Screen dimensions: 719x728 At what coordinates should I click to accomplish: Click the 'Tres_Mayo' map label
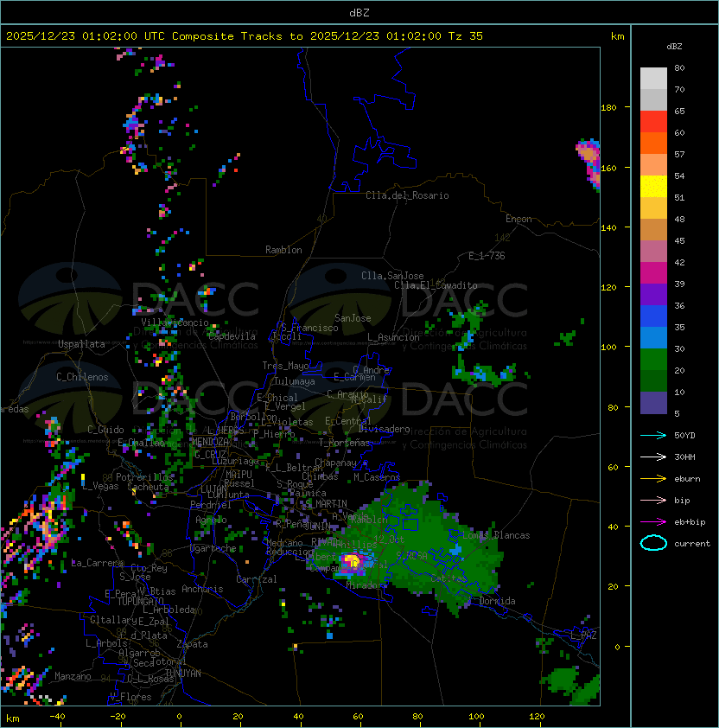click(285, 366)
